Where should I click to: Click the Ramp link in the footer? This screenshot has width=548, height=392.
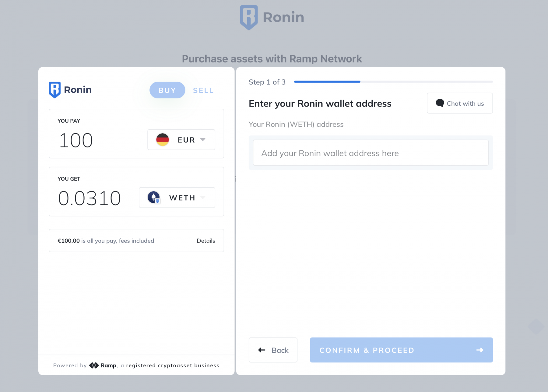[x=108, y=365]
